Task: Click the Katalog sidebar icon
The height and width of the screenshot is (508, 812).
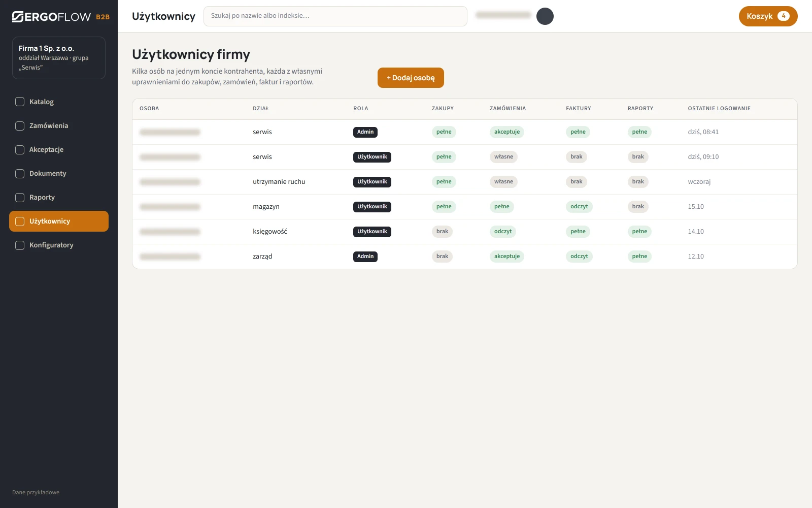Action: coord(20,102)
